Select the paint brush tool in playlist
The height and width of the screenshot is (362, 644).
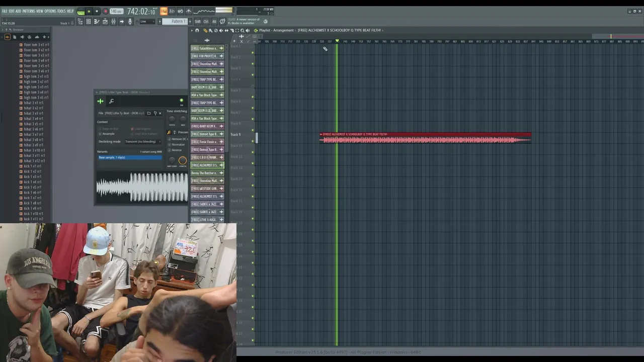click(210, 30)
